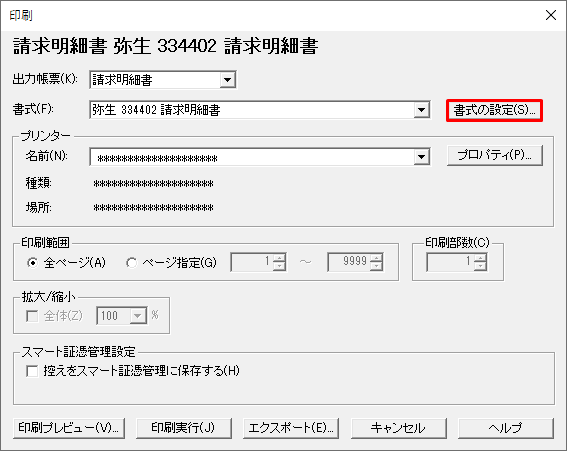
Task: Increase the end page 9999 stepper
Action: tap(376, 258)
